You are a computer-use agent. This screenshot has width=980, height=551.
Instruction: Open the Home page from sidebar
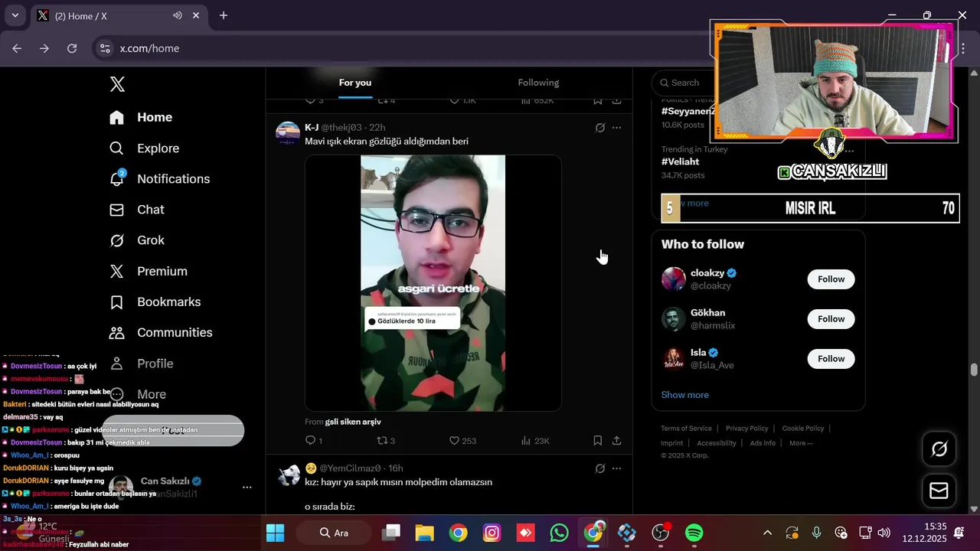141,117
